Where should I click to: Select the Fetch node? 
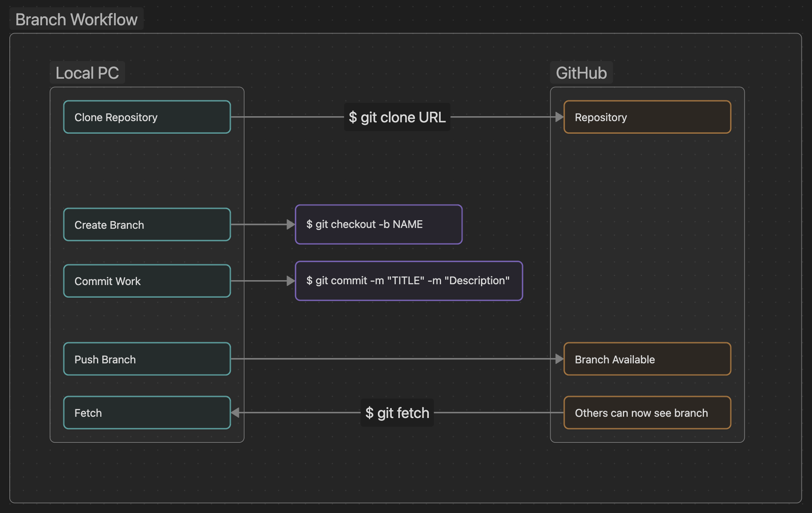(x=147, y=413)
